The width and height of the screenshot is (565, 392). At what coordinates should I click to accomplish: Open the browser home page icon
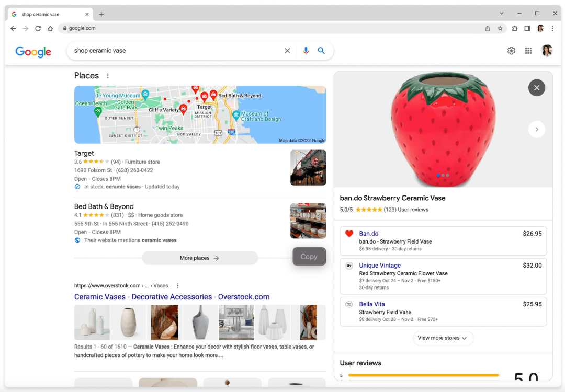(50, 28)
